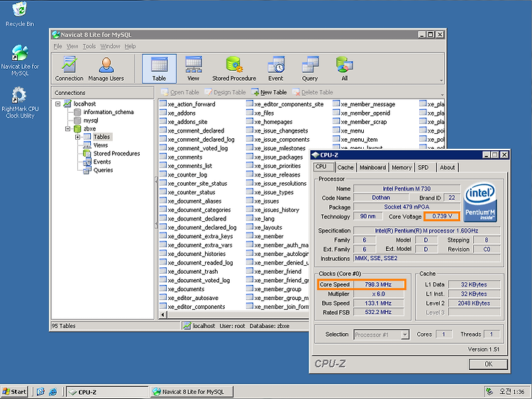Click the left arrow of the table list scrollbar
This screenshot has height=399, width=532.
point(162,315)
